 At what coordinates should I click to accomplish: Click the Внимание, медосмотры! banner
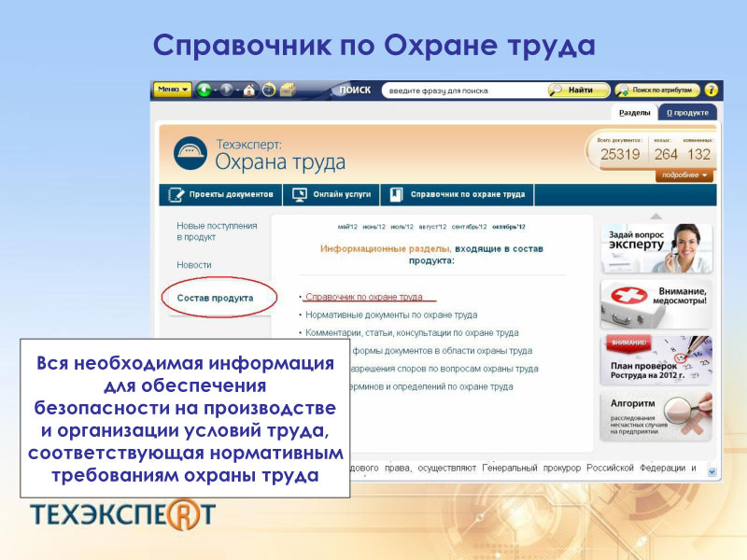pos(656,304)
